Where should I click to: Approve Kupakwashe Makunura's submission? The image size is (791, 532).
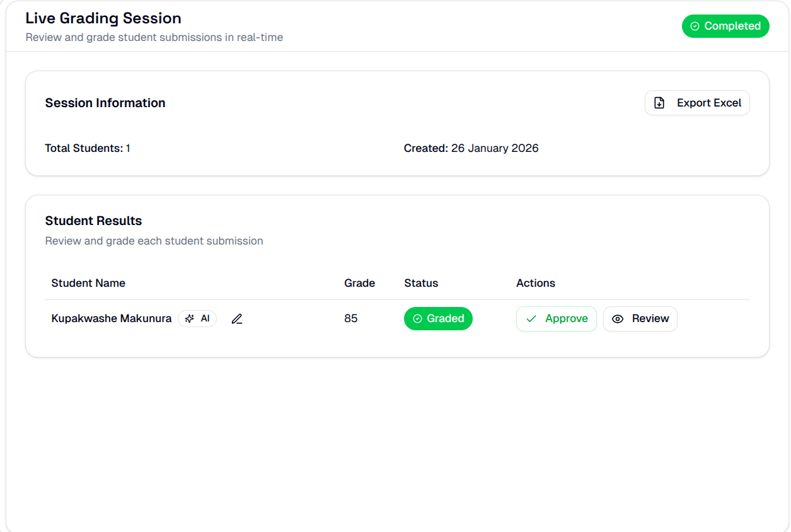(x=556, y=318)
